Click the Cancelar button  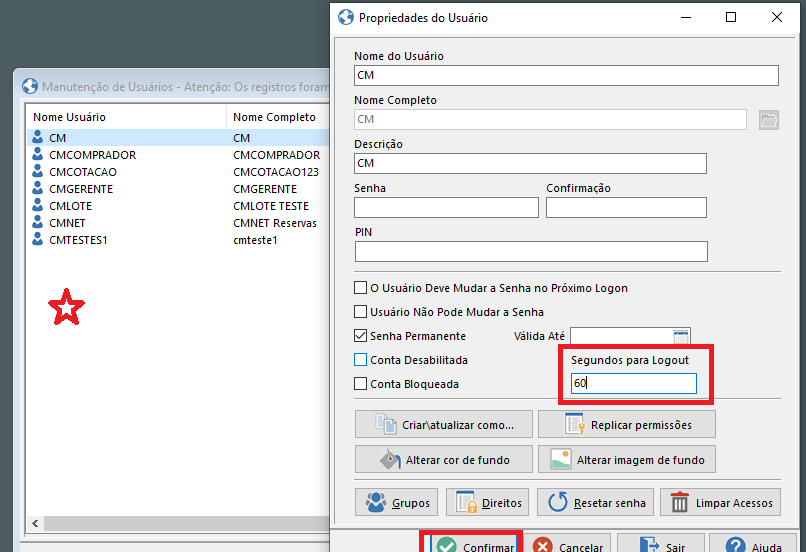tap(567, 544)
